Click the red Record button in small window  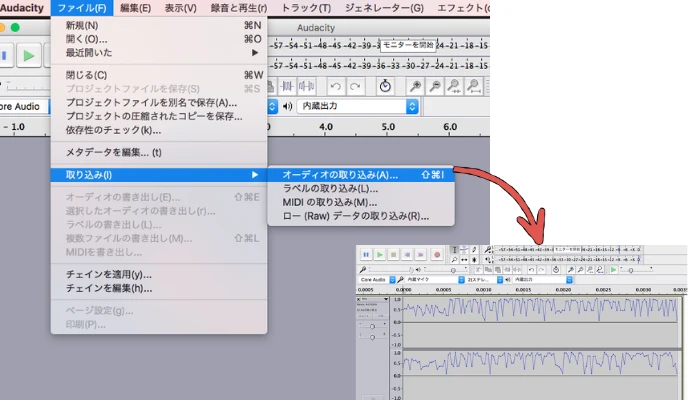point(437,254)
